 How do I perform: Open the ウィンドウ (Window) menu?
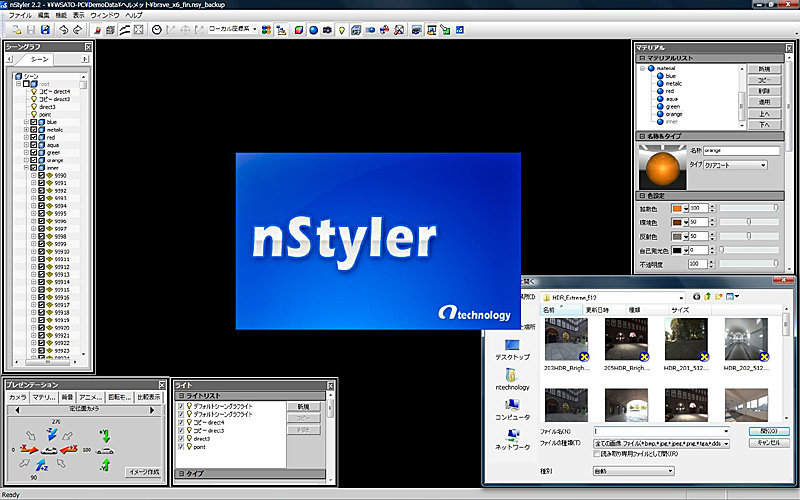point(103,16)
